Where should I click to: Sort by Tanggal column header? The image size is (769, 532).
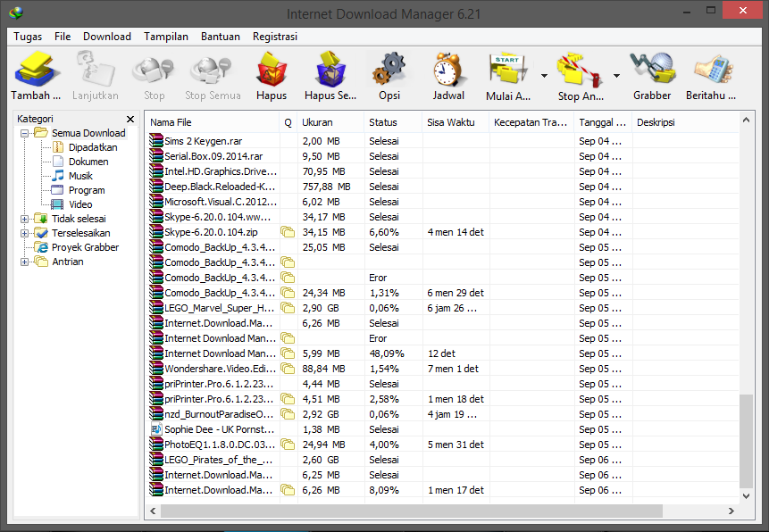tap(603, 122)
